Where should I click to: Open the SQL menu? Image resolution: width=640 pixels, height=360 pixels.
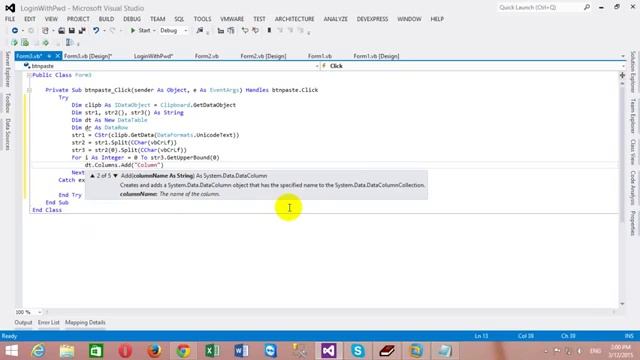click(x=179, y=19)
